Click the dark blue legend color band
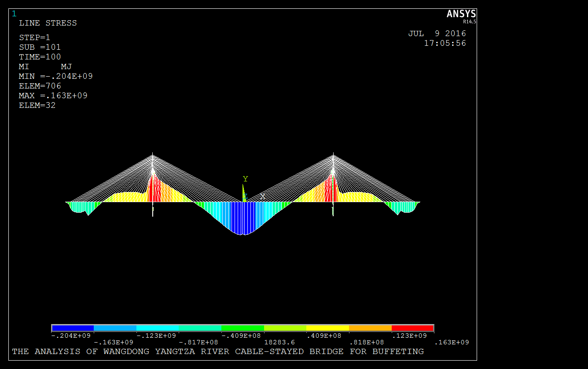 (x=73, y=328)
